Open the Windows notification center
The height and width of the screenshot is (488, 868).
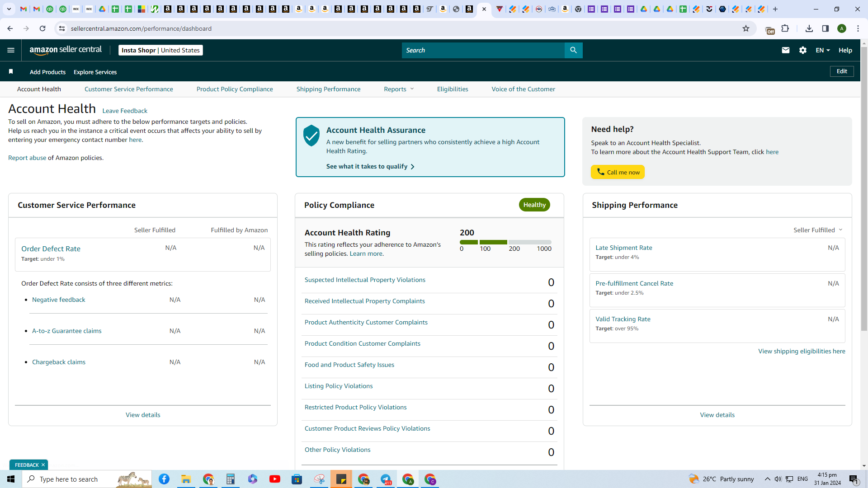point(854,479)
